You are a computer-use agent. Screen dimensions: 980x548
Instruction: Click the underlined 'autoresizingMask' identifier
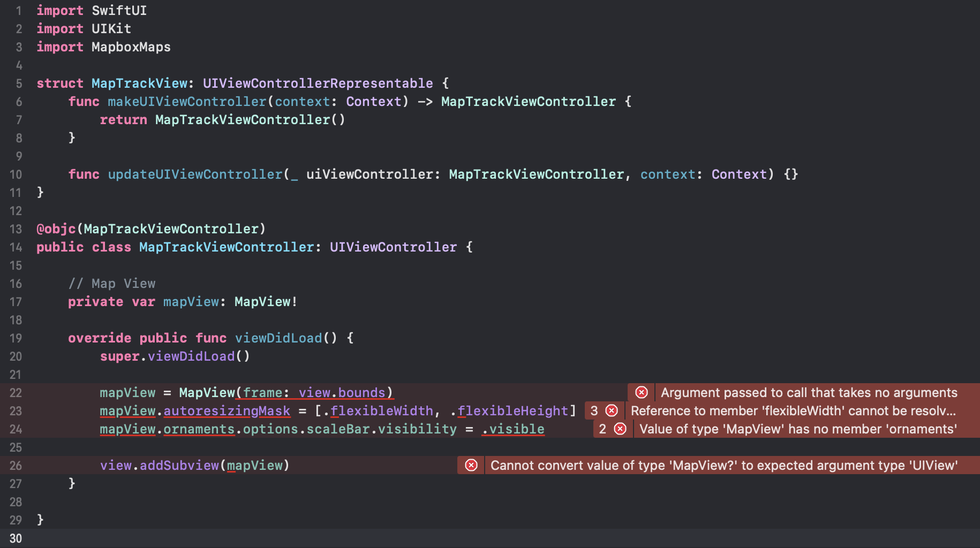(227, 410)
